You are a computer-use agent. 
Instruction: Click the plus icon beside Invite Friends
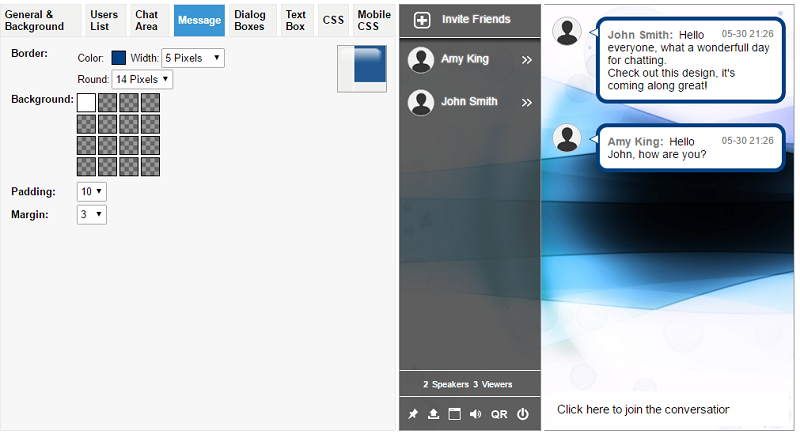click(x=422, y=20)
